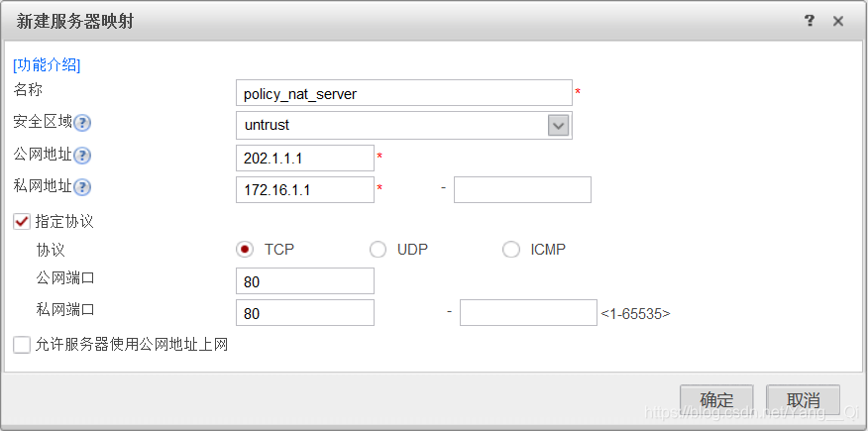Show help for 安全区域
This screenshot has width=868, height=431.
pos(82,123)
